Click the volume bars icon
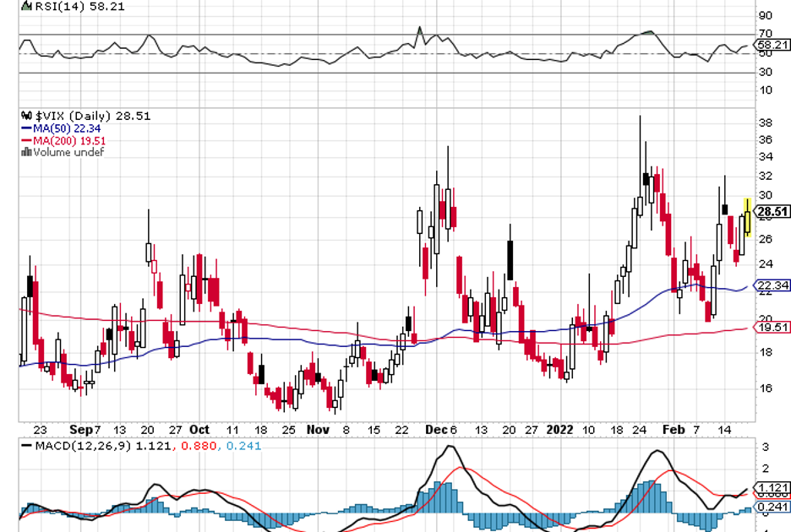 (25, 152)
